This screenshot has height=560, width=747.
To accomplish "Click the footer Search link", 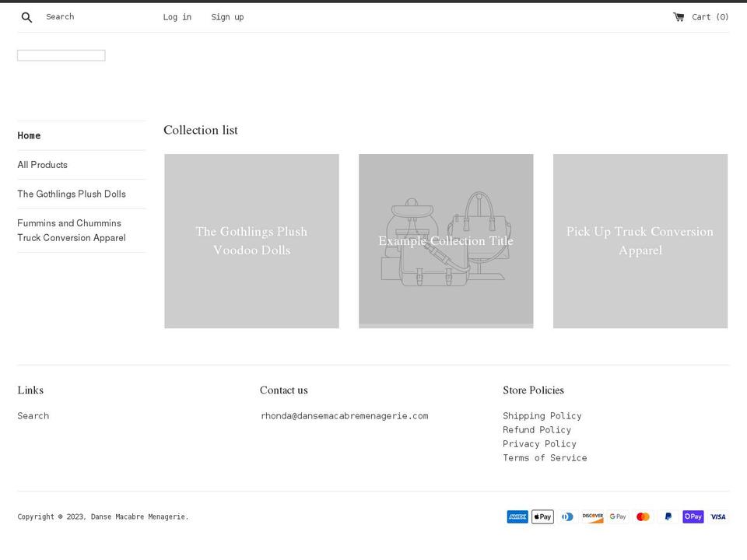I will pos(33,415).
